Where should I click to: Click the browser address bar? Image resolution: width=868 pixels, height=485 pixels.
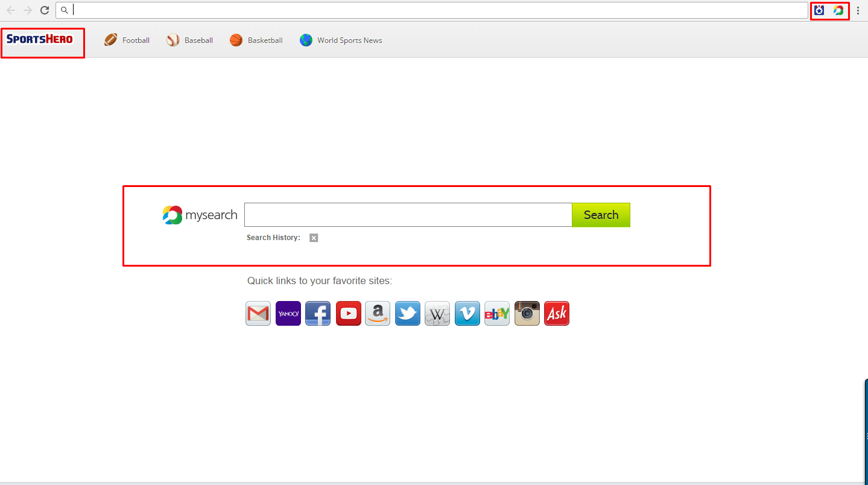[432, 10]
